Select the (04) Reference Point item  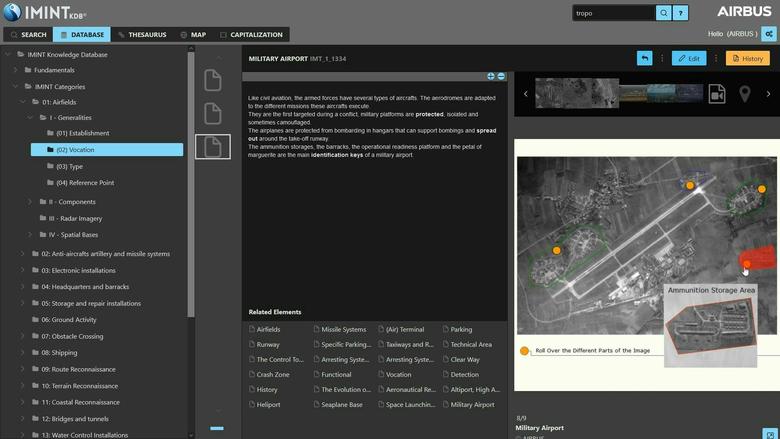click(x=81, y=182)
